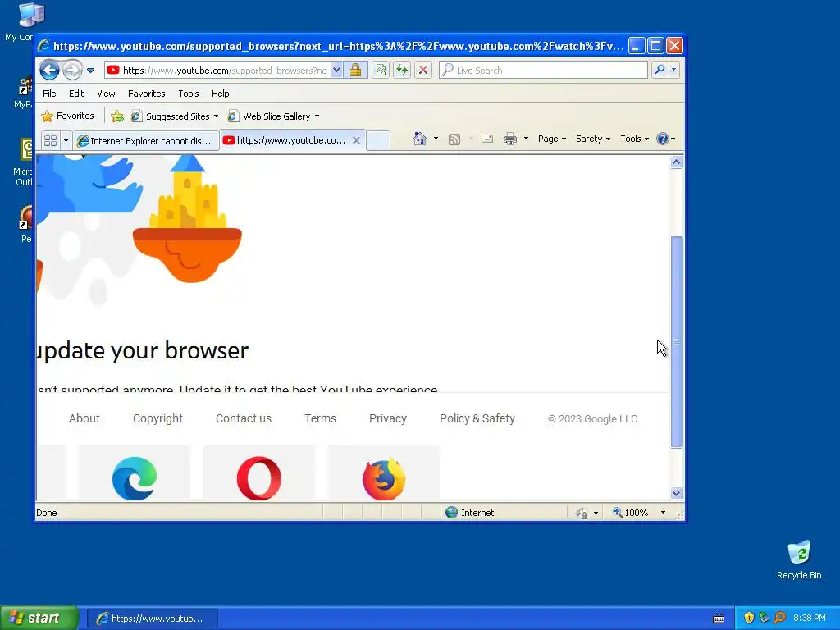Click the youtube taskbar window button
The width and height of the screenshot is (840, 630).
click(x=153, y=619)
